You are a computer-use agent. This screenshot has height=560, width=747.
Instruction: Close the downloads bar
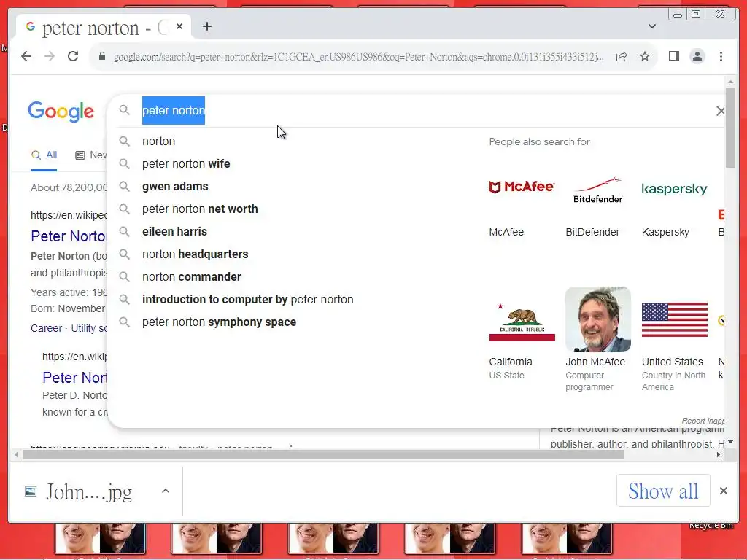723,491
